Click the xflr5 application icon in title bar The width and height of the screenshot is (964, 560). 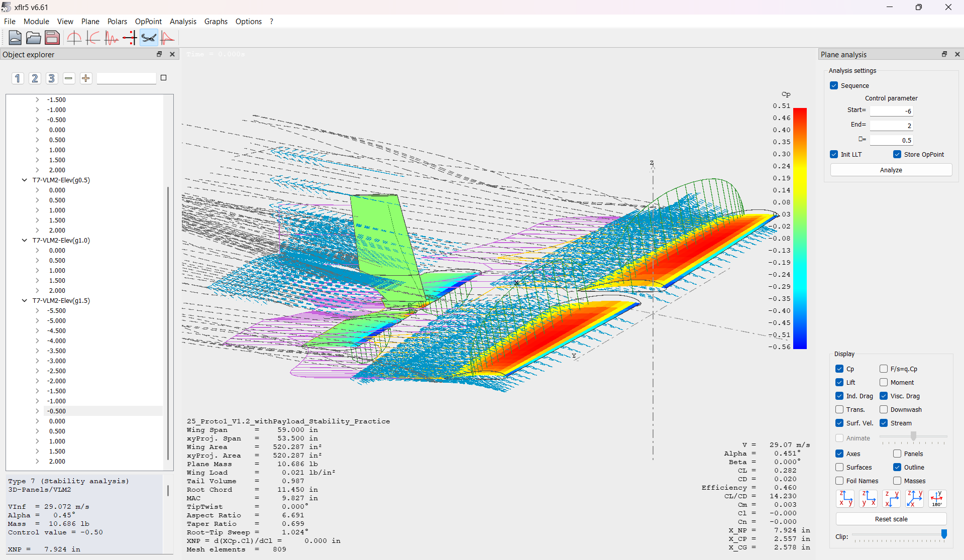click(x=6, y=7)
